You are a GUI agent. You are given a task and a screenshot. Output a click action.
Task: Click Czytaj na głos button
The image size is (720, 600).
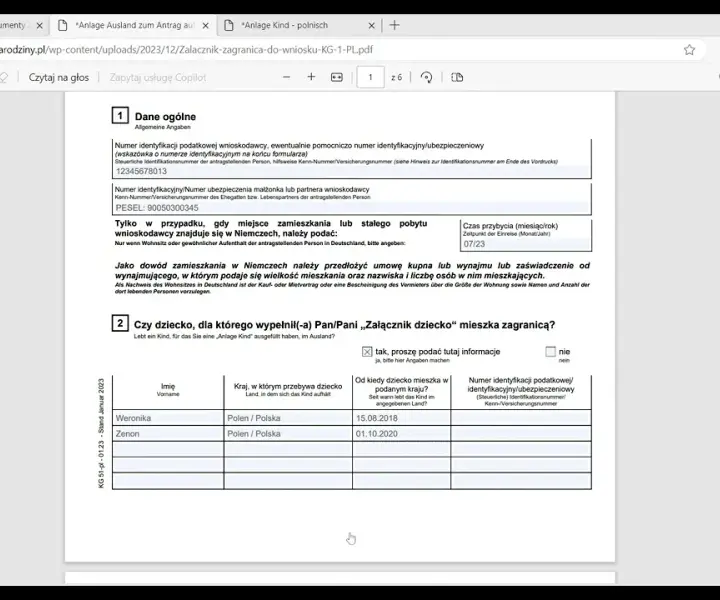tap(59, 78)
